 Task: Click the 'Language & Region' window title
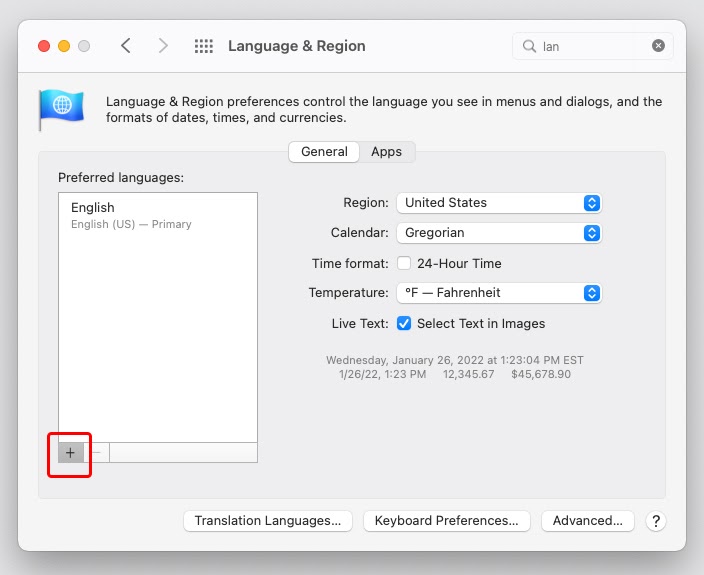[x=297, y=46]
